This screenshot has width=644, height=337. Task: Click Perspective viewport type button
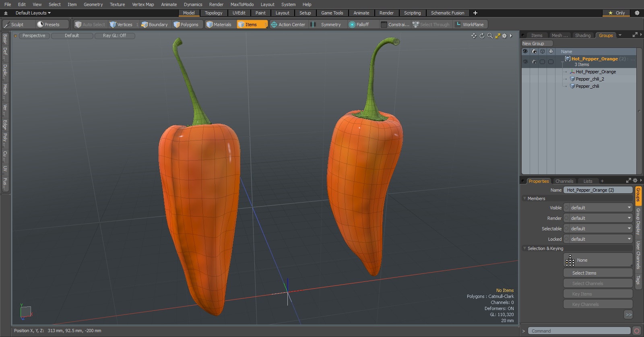pyautogui.click(x=34, y=36)
